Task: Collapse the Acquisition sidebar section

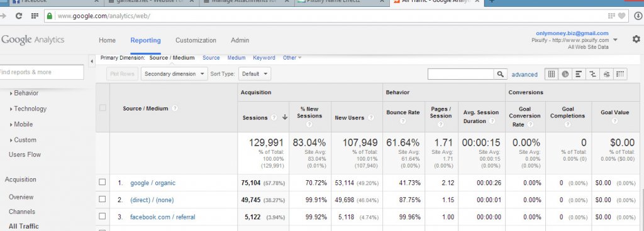Action: coord(21,180)
